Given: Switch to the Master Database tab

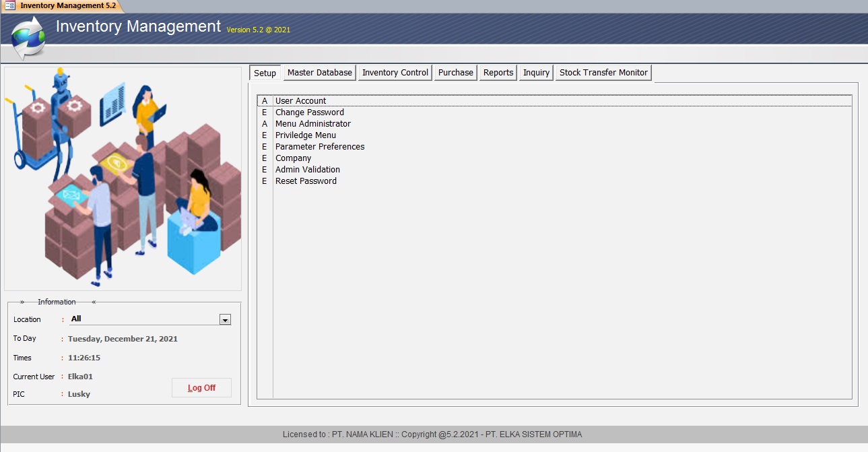Looking at the screenshot, I should (x=319, y=73).
